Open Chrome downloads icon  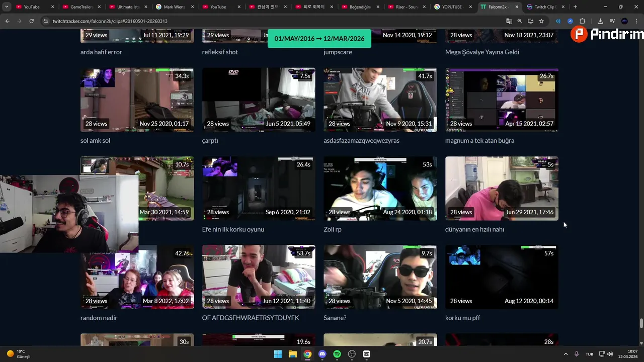coord(600,21)
